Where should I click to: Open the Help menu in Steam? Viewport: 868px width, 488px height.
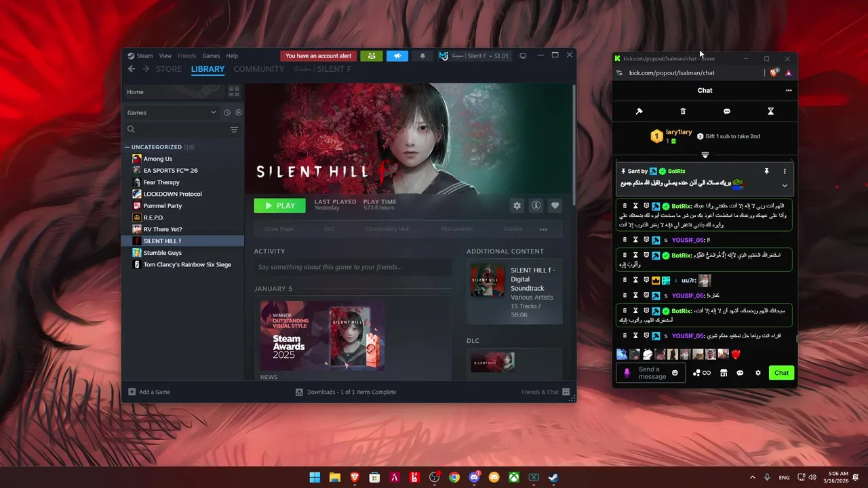click(232, 56)
